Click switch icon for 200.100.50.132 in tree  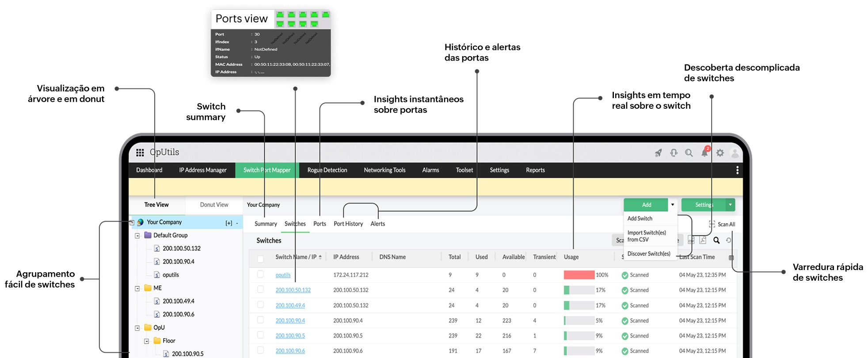pos(157,248)
